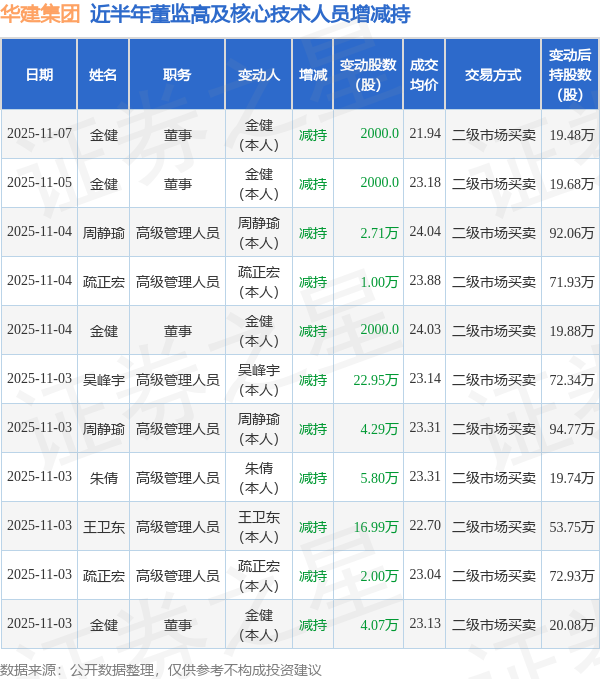Click the 5.80万 share change value
This screenshot has width=600, height=679.
(x=379, y=478)
